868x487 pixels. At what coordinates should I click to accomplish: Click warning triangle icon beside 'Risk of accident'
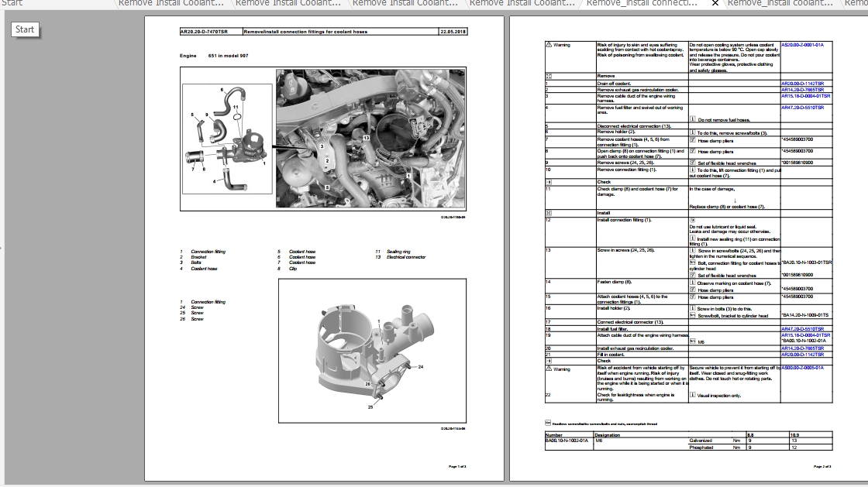(x=549, y=368)
